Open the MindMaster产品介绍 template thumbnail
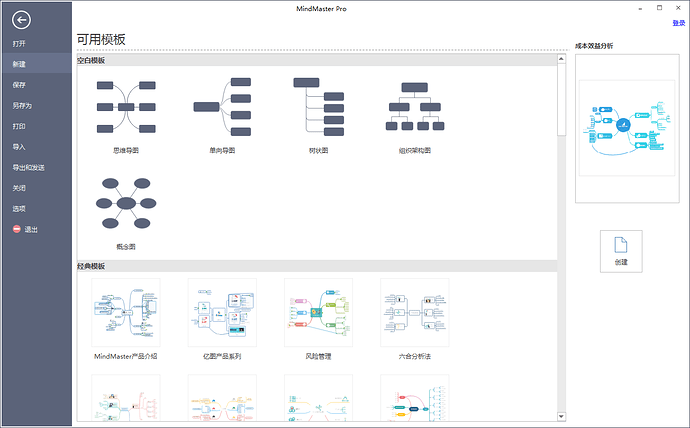This screenshot has height=428, width=690. point(126,312)
